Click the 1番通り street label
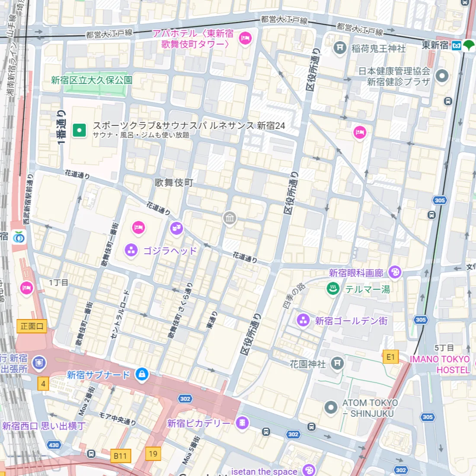The width and height of the screenshot is (476, 476). click(61, 127)
